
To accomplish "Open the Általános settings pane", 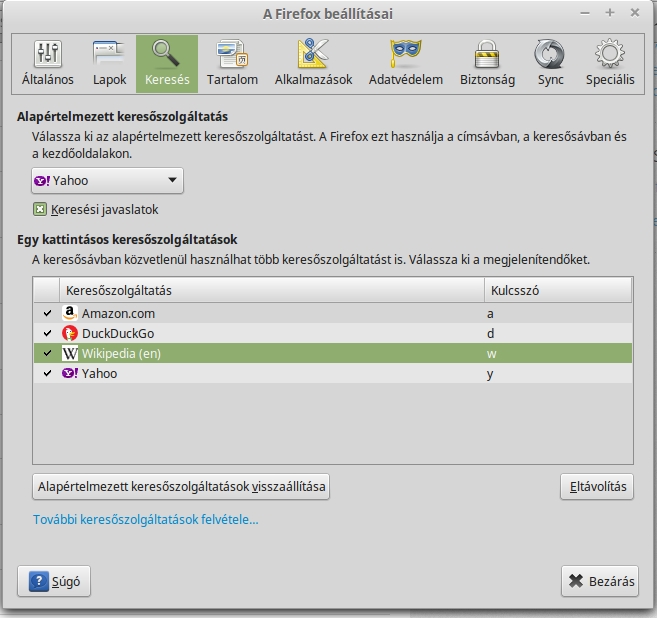I will tap(48, 64).
